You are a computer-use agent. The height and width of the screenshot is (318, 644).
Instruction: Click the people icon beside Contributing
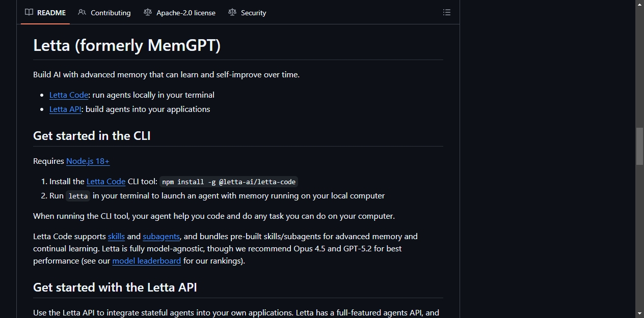pyautogui.click(x=82, y=12)
